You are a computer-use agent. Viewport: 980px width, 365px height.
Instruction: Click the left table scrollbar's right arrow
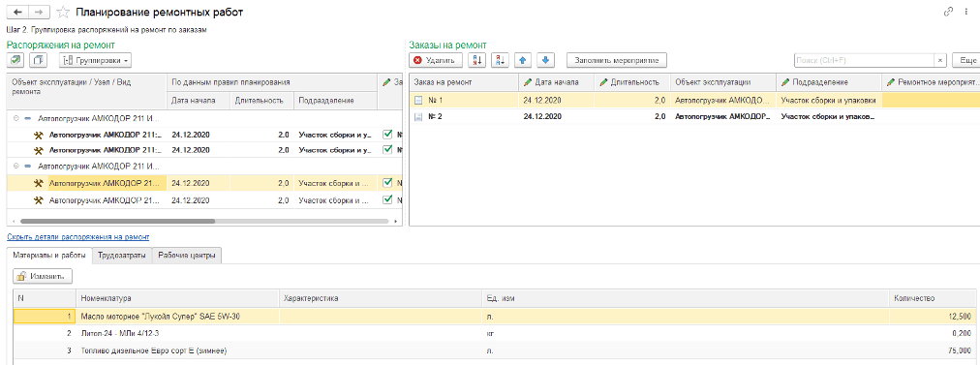point(395,221)
